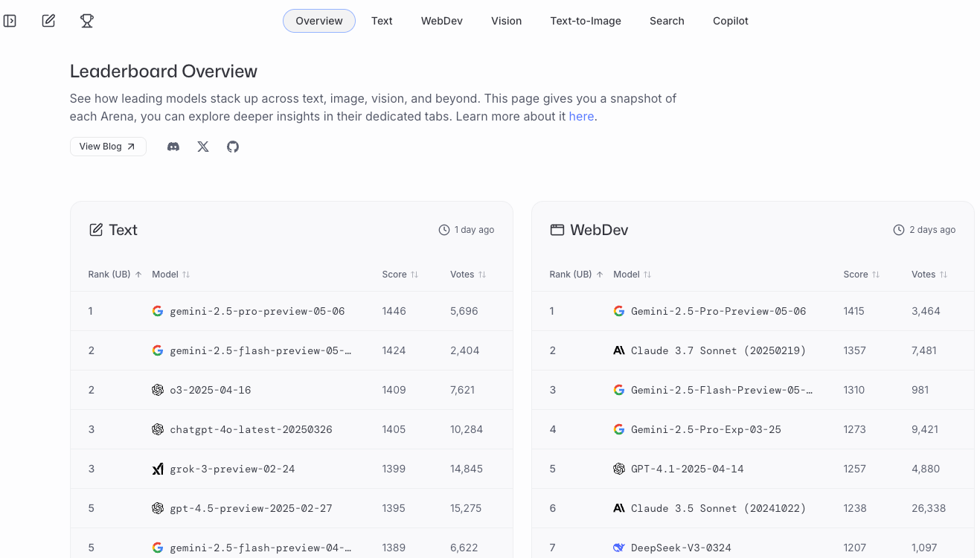This screenshot has width=980, height=558.
Task: Click the clock icon beside '1 day ago'
Action: pyautogui.click(x=444, y=230)
